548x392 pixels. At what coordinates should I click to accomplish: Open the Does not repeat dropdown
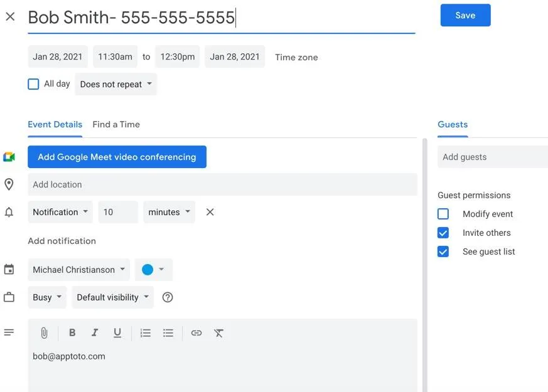coord(116,83)
